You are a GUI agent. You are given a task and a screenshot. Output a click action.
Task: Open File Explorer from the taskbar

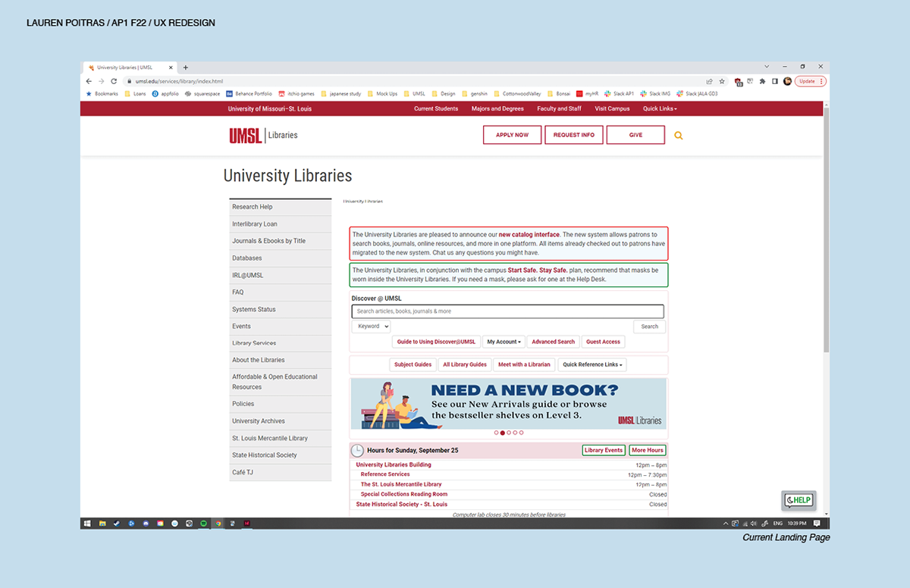click(102, 523)
